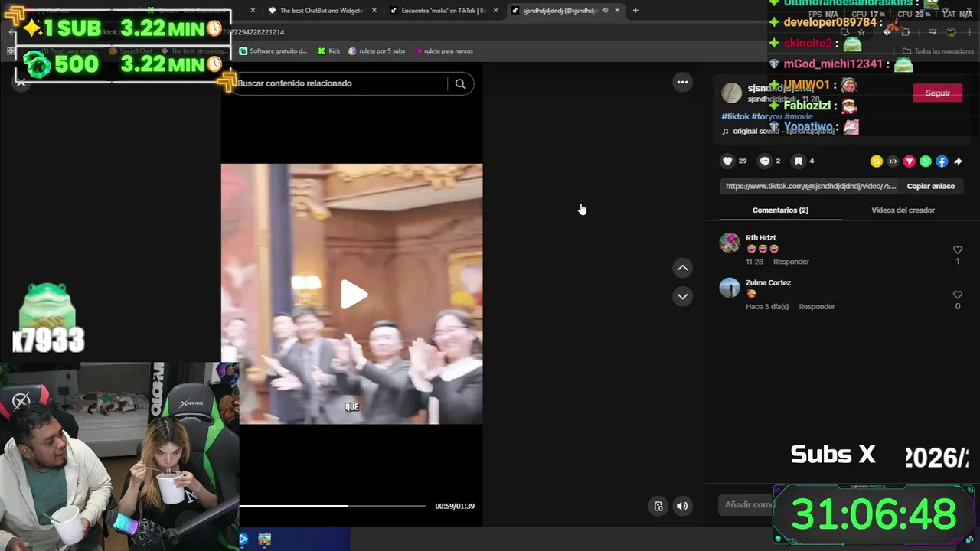
Task: Click the blue taskbar icon below video
Action: click(x=244, y=539)
